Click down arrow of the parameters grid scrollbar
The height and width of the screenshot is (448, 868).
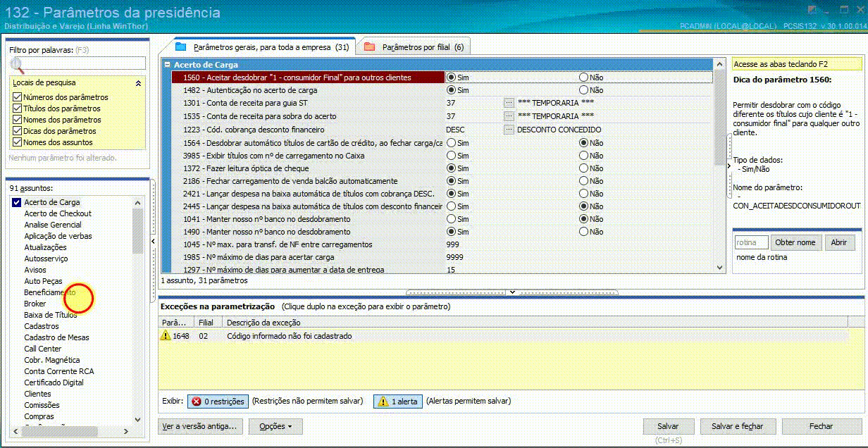719,268
